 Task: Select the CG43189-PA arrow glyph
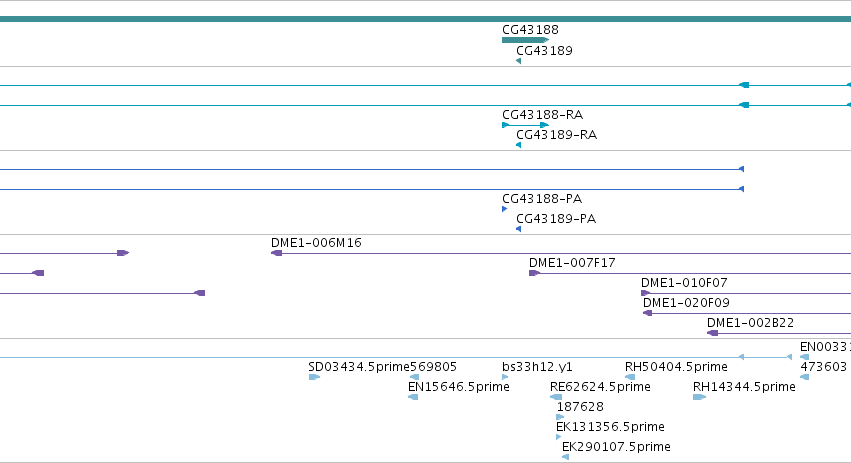[519, 229]
